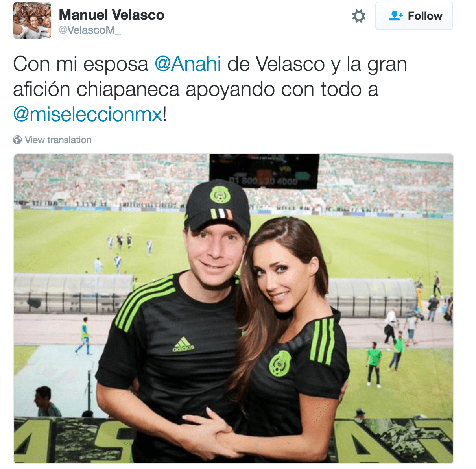Open the @VelascoM_ handle
The image size is (476, 469).
pos(90,30)
